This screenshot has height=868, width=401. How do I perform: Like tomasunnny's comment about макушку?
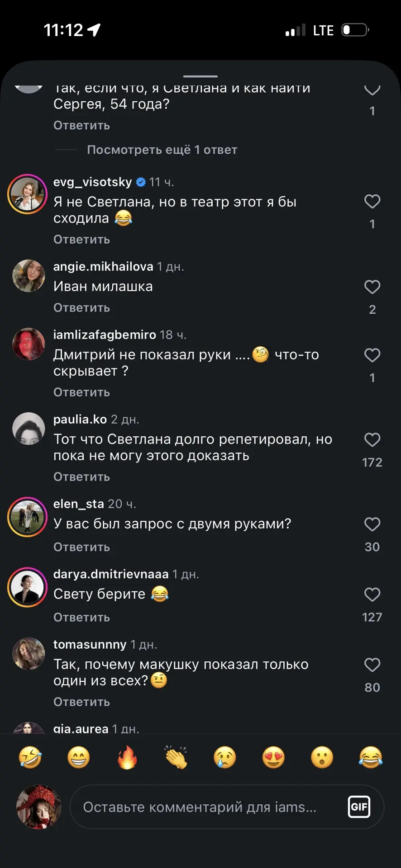[x=372, y=665]
